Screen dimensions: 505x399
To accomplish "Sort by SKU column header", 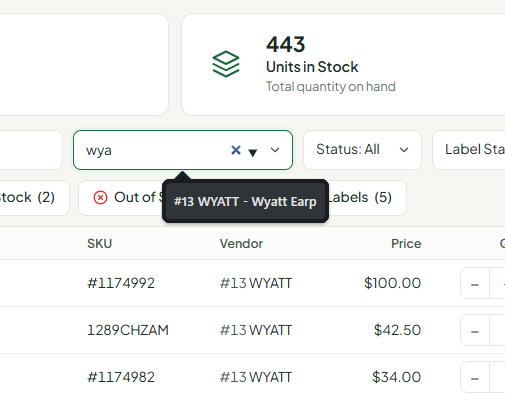I will pos(99,244).
